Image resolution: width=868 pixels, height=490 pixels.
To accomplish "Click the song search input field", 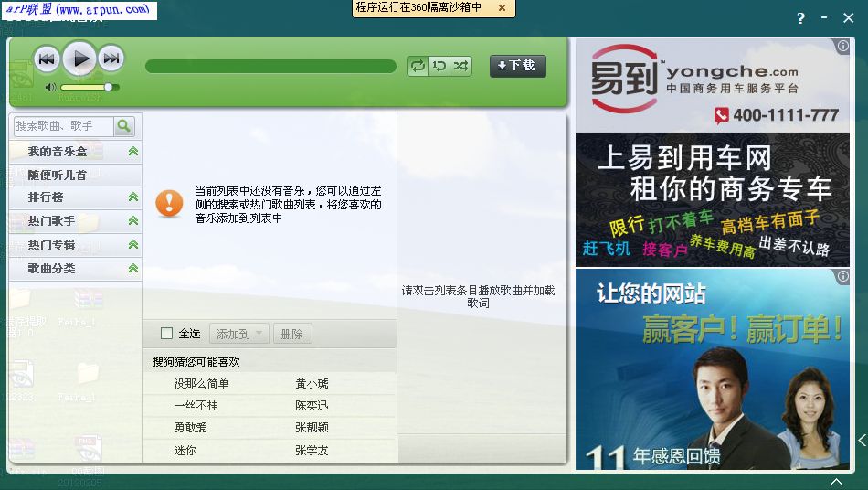I will pyautogui.click(x=64, y=125).
